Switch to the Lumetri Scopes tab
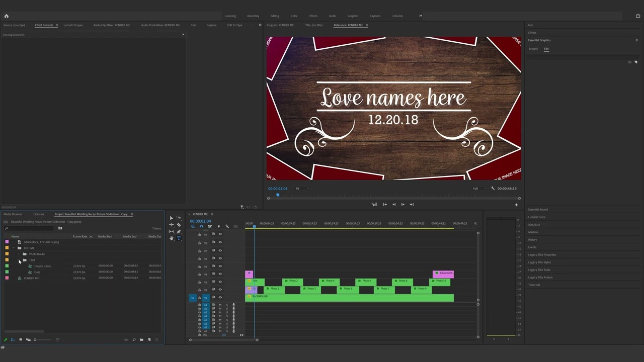Viewport: 644px width, 362px height. pyautogui.click(x=73, y=25)
